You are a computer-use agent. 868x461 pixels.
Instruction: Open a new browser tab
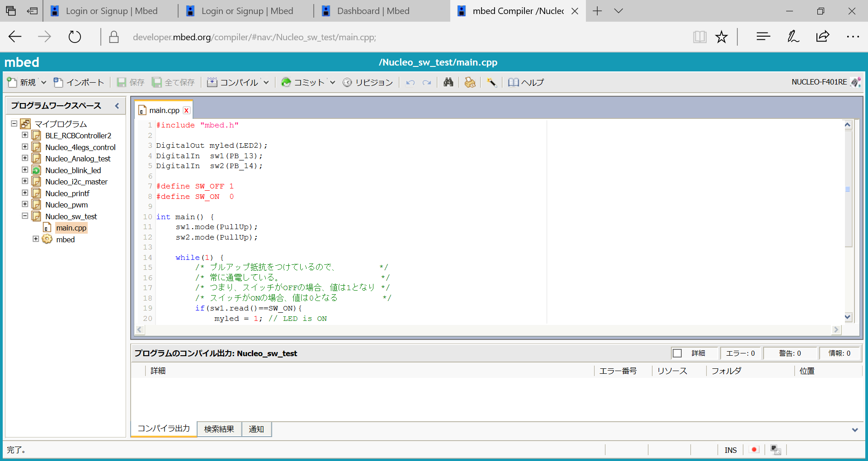pos(597,11)
